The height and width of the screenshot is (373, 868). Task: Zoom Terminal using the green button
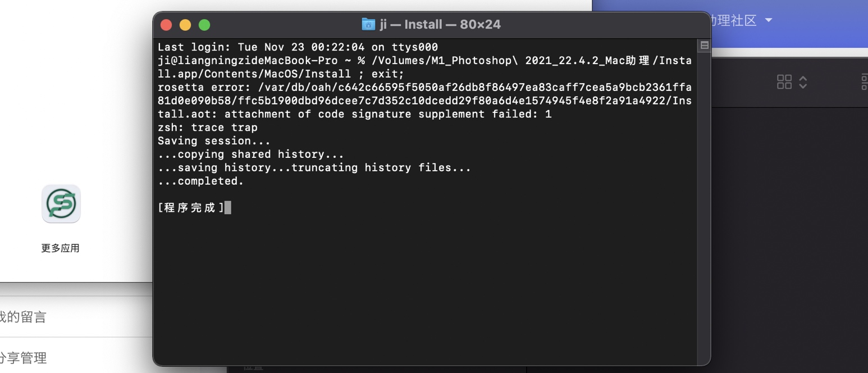coord(204,25)
